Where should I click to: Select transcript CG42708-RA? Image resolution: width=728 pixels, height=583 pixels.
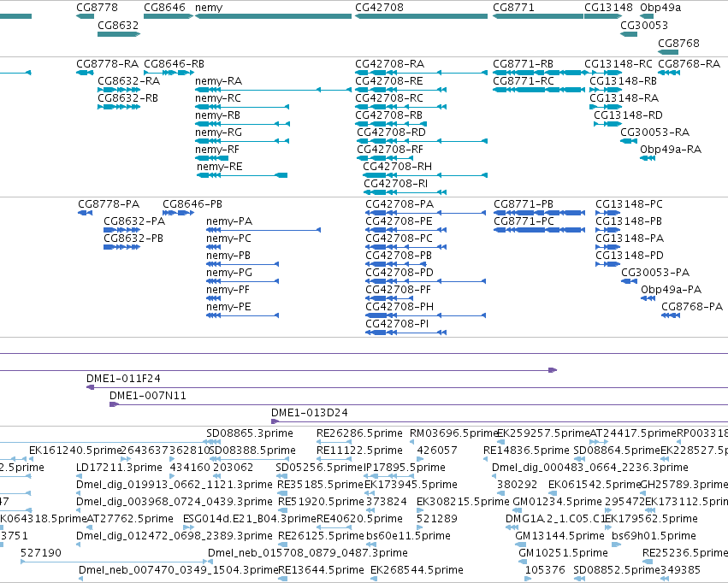389,64
